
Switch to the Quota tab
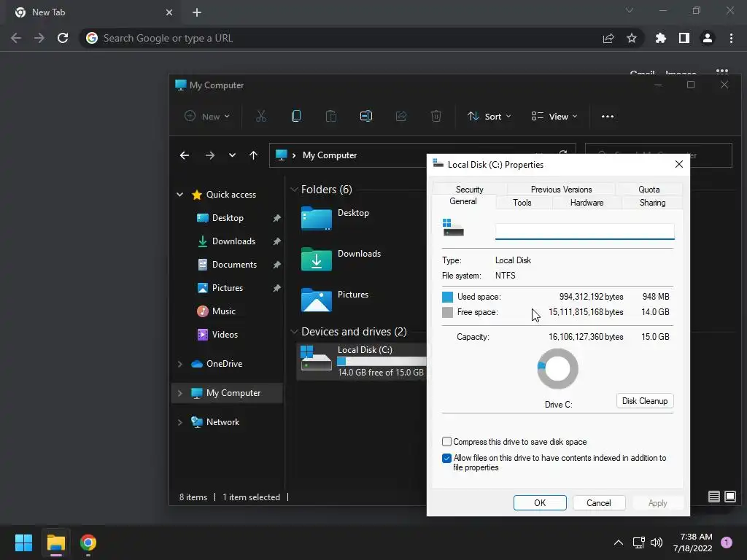[x=649, y=189]
